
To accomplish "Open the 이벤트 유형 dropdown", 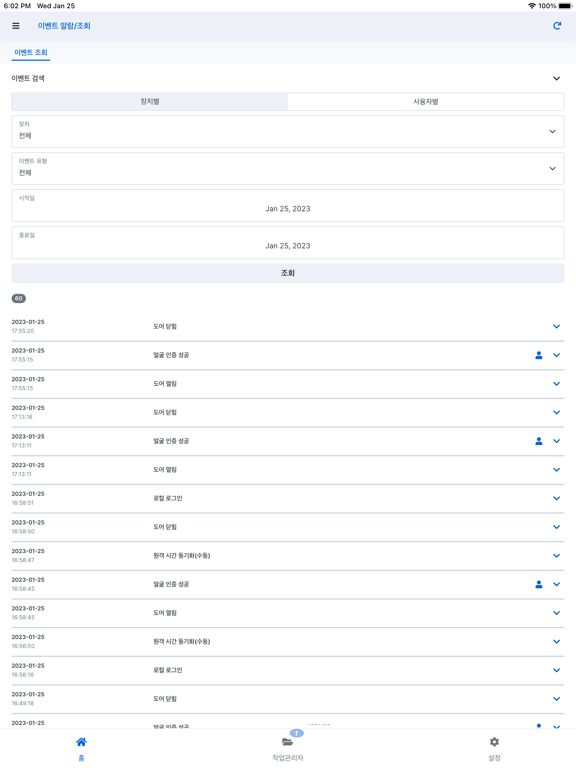I will (288, 168).
